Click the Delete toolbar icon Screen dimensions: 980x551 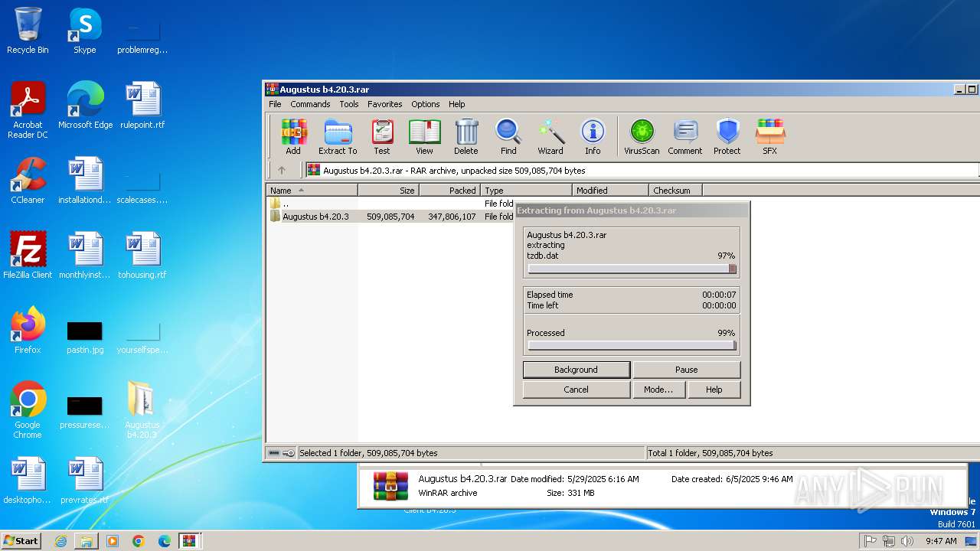pos(465,137)
